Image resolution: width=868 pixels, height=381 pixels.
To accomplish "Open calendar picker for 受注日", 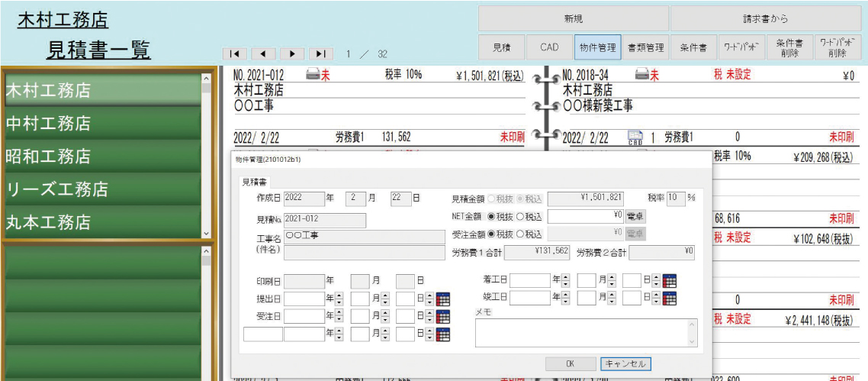I will (x=443, y=317).
